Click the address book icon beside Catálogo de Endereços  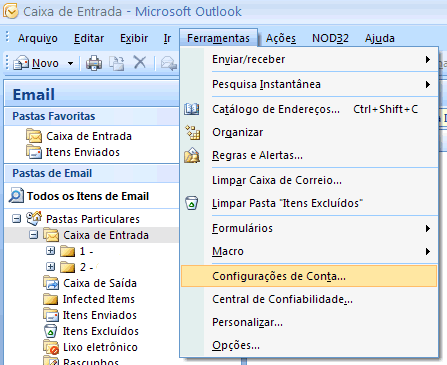point(192,109)
